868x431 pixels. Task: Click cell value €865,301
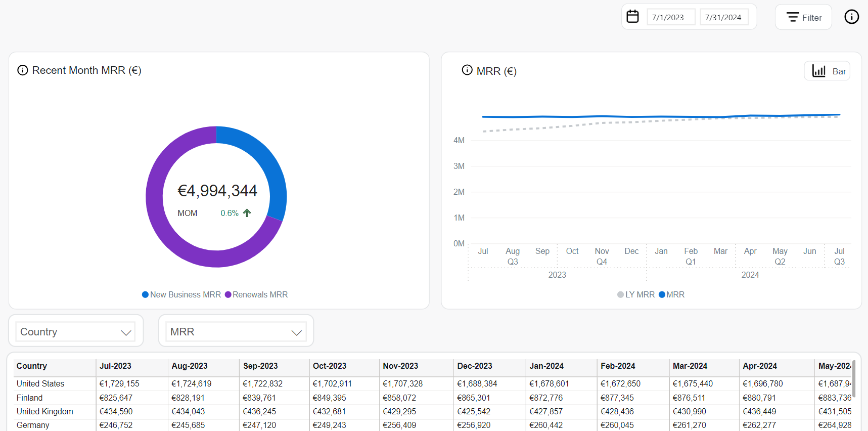point(474,398)
